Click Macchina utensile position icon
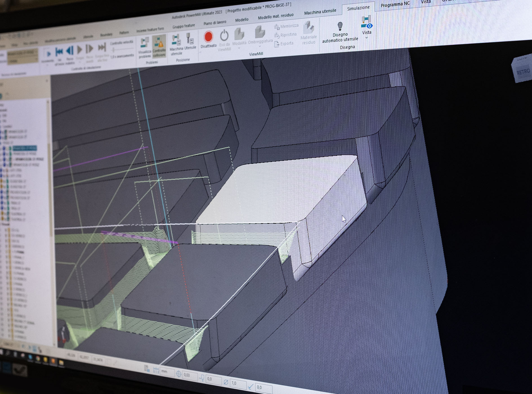 pyautogui.click(x=176, y=40)
